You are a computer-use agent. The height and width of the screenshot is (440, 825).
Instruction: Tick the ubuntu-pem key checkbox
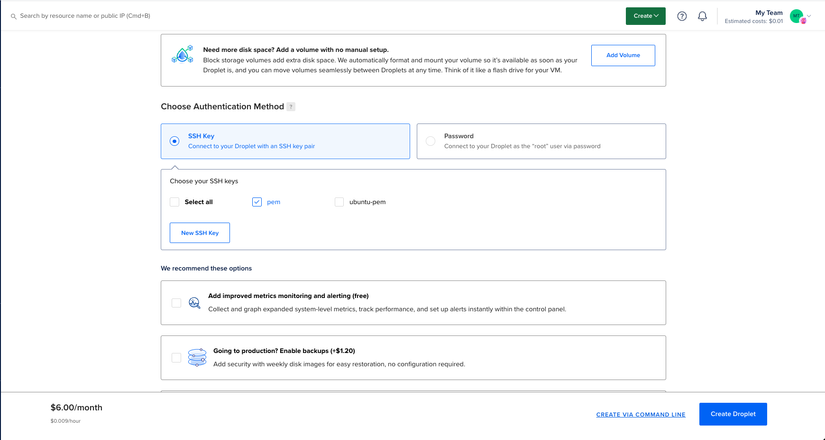tap(340, 202)
